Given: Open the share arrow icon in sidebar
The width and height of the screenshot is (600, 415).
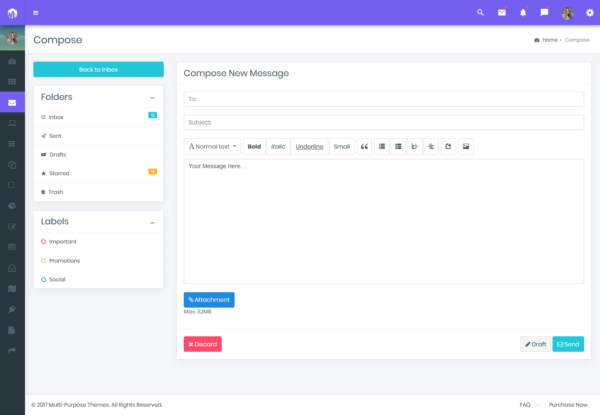Looking at the screenshot, I should coord(12,350).
